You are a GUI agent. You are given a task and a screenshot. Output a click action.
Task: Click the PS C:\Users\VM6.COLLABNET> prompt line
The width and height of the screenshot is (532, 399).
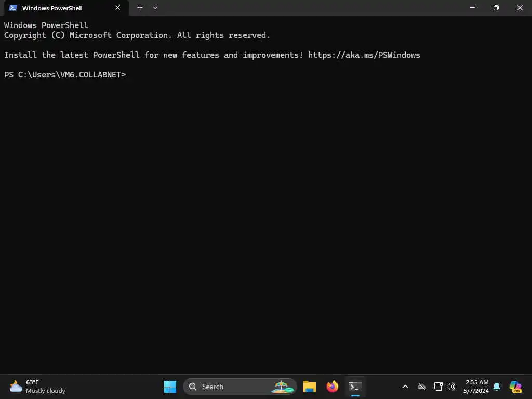coord(65,75)
